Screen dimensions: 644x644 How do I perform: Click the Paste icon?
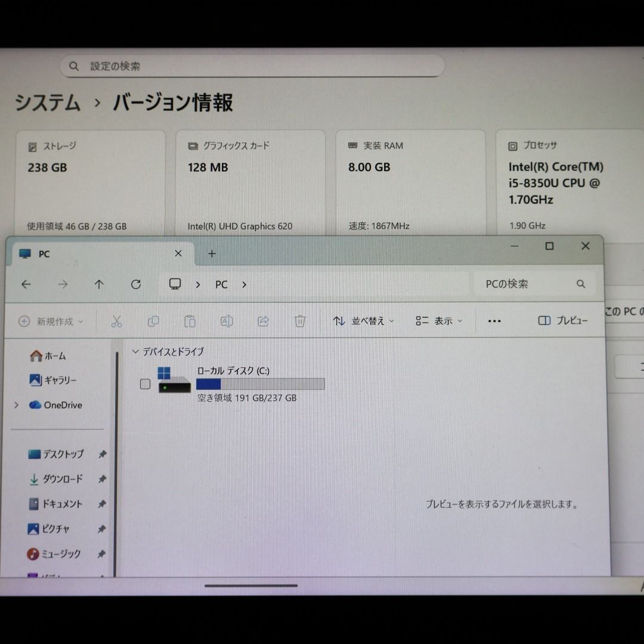click(x=190, y=321)
